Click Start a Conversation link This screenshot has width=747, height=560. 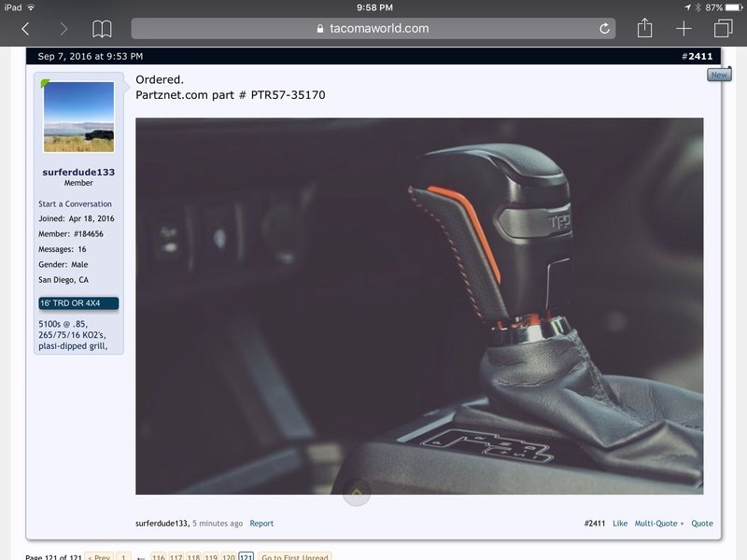(76, 203)
